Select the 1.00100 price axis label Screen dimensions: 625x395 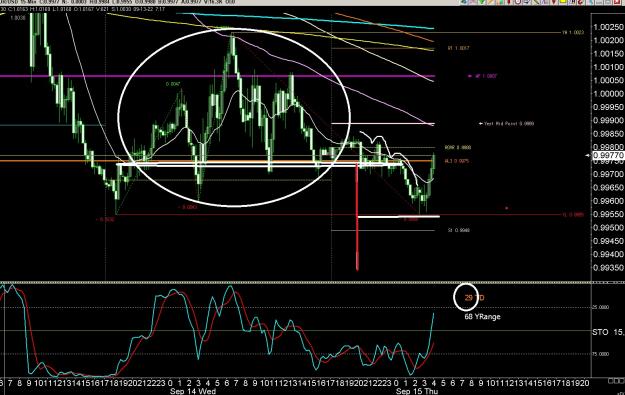[609, 67]
